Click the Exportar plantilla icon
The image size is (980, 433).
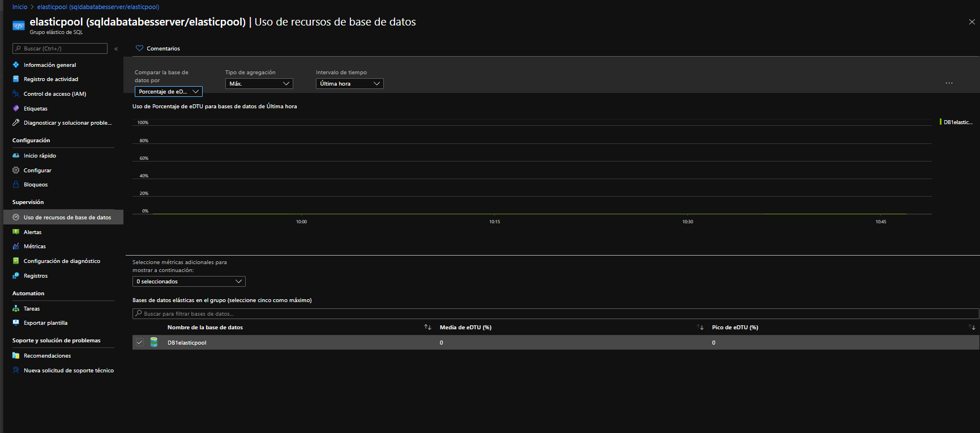[x=16, y=322]
